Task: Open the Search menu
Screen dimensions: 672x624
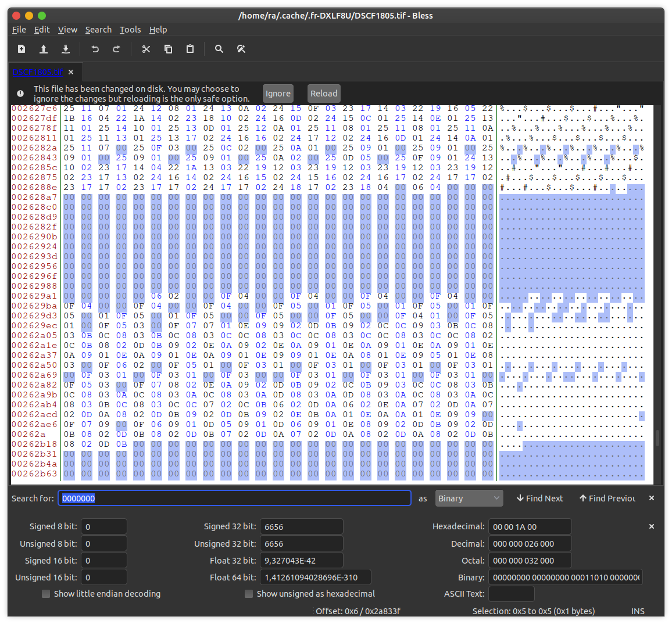Action: click(x=98, y=30)
